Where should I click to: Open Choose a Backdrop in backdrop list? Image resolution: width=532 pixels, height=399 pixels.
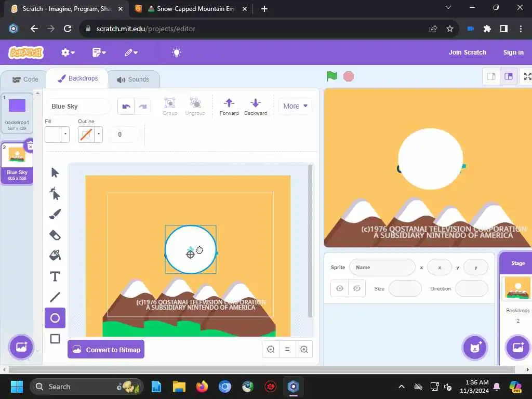tap(21, 347)
